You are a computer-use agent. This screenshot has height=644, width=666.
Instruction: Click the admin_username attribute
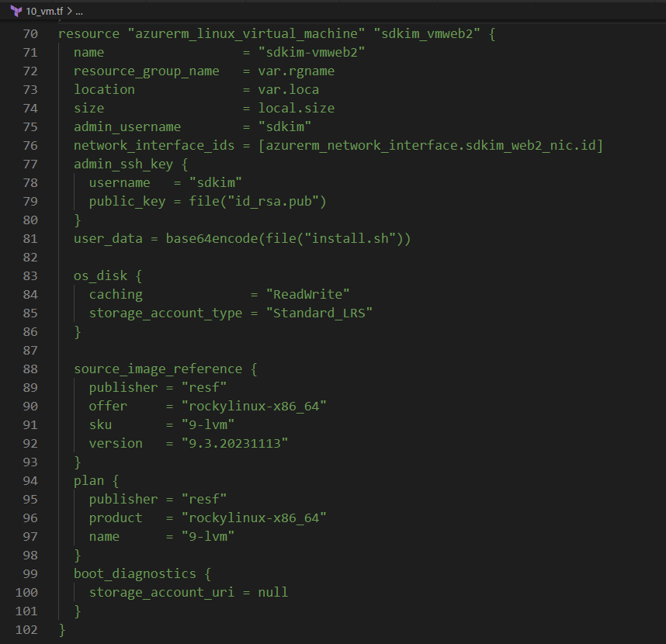coord(127,127)
